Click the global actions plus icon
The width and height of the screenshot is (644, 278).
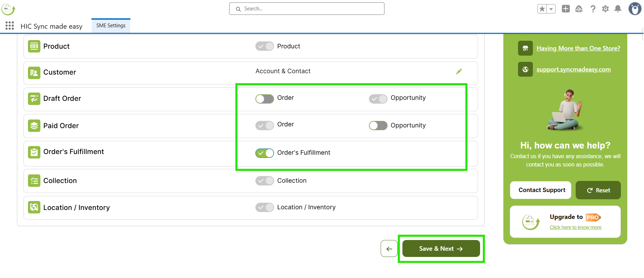point(566,9)
